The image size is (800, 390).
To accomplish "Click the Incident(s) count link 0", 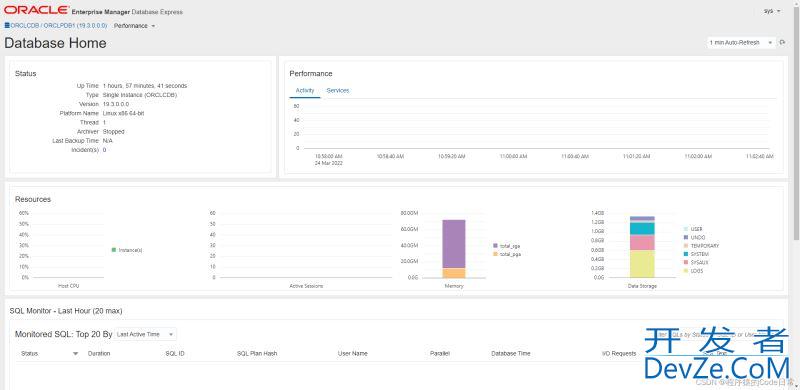I will coord(105,150).
